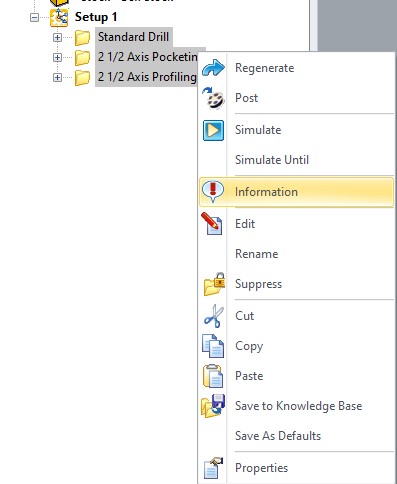Click the Cut scissors icon
The height and width of the screenshot is (484, 397).
pos(214,316)
